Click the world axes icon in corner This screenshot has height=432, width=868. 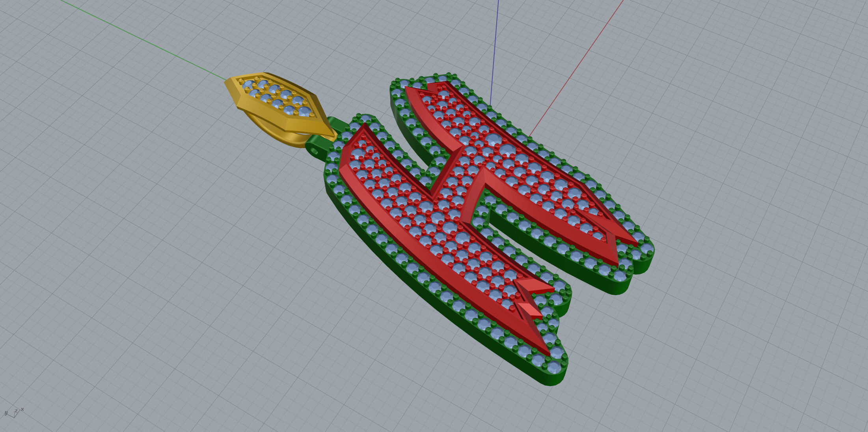point(14,413)
